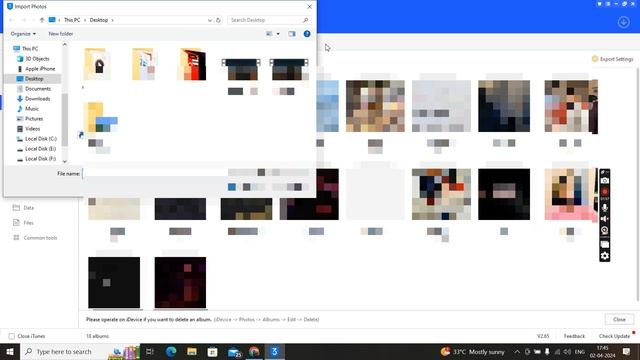Image resolution: width=640 pixels, height=360 pixels.
Task: Open Documents in navigation tree
Action: click(38, 89)
